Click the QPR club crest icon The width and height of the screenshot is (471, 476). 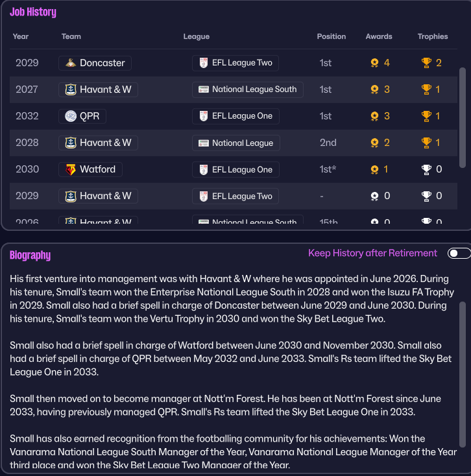pyautogui.click(x=70, y=116)
